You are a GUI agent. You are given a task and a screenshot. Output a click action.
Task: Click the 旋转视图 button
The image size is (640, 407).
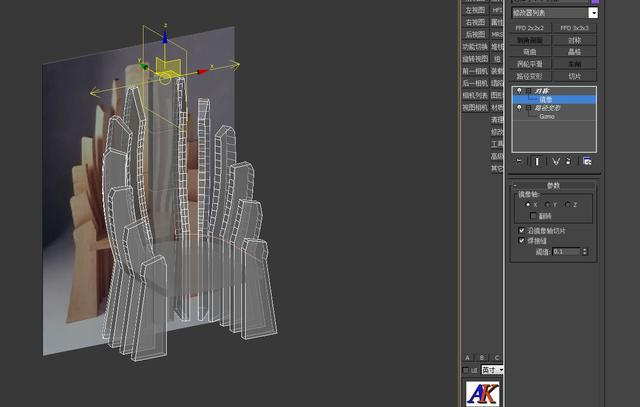click(x=475, y=59)
